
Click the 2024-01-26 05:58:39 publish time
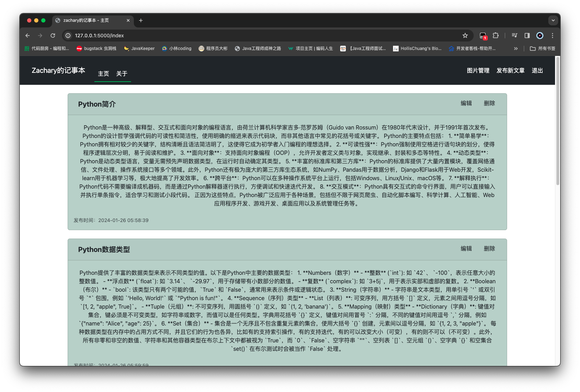coord(123,220)
